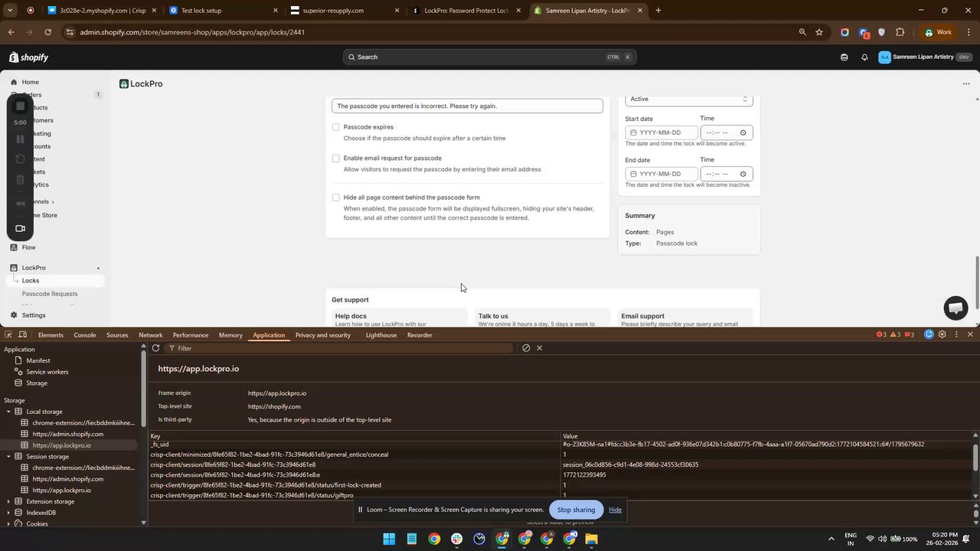Switch to the Console tab in DevTools
The width and height of the screenshot is (980, 551).
point(85,335)
